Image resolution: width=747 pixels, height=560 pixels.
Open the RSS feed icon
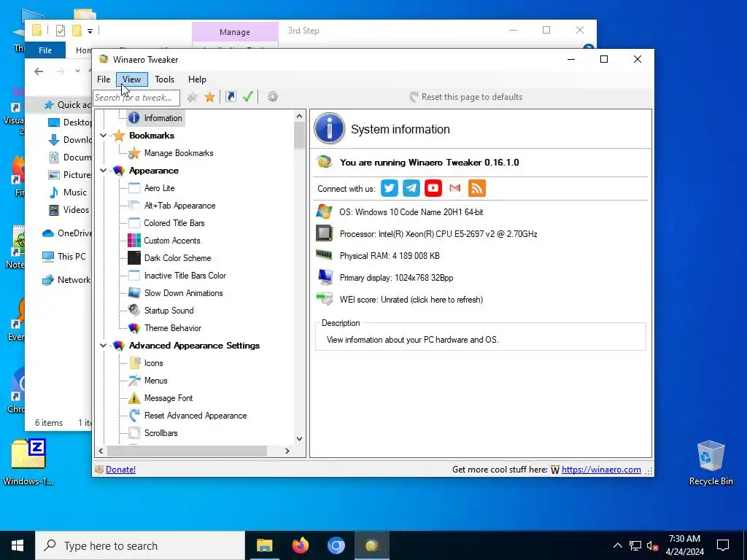pyautogui.click(x=477, y=188)
